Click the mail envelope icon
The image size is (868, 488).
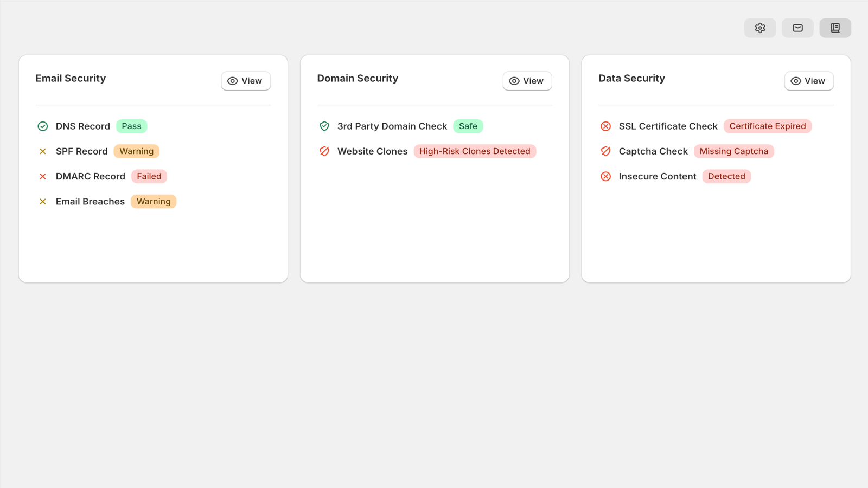[x=797, y=28]
